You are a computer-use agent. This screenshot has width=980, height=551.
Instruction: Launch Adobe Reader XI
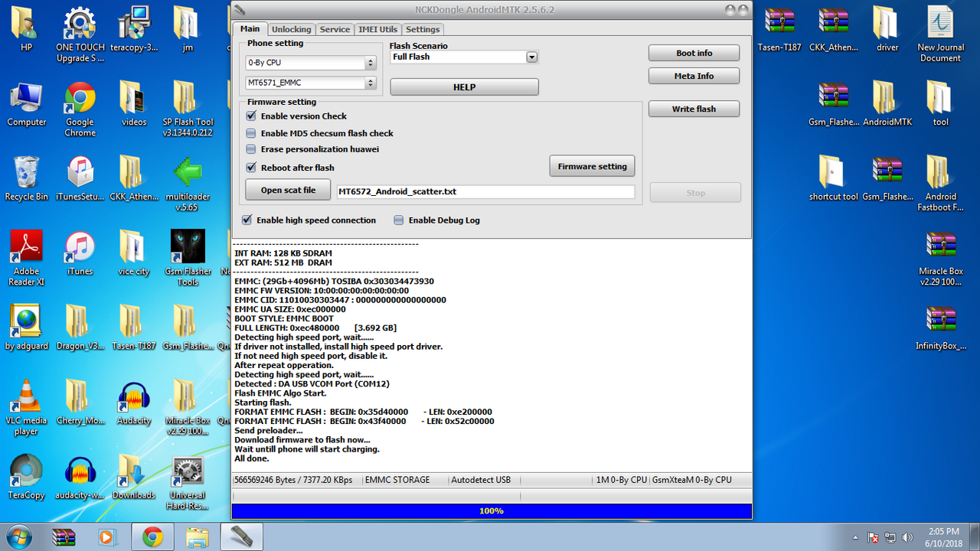coord(27,259)
